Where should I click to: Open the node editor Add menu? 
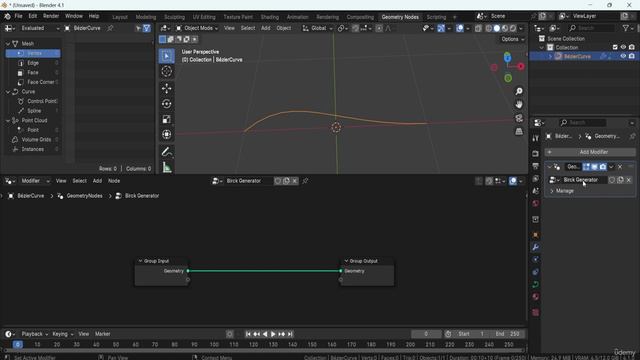[97, 181]
